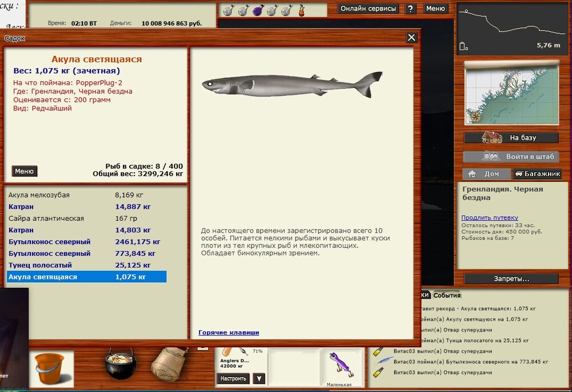Click the orange bottle icon in potion bar
This screenshot has height=392, width=572.
click(x=301, y=10)
